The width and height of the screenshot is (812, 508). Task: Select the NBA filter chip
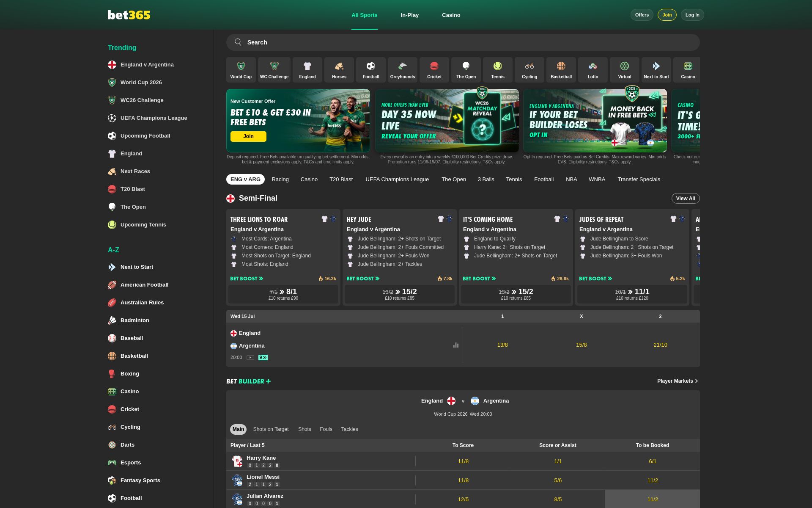tap(571, 179)
